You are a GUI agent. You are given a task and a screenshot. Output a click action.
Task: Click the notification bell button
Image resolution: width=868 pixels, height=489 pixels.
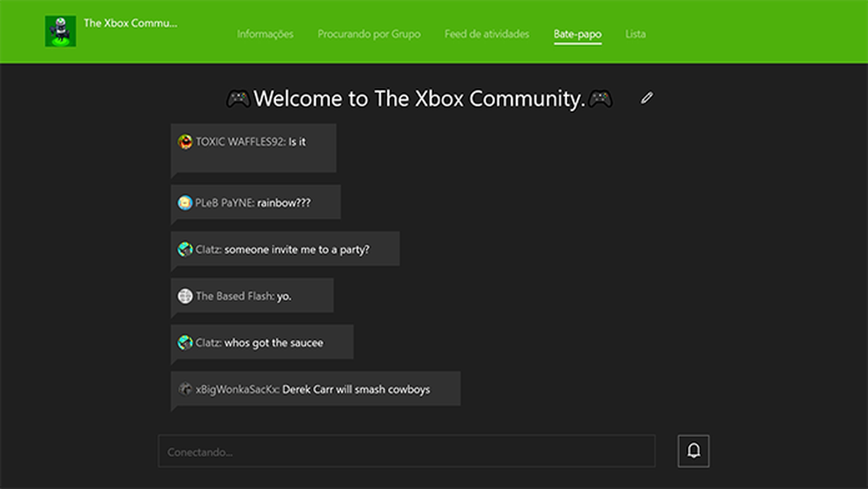click(x=693, y=451)
